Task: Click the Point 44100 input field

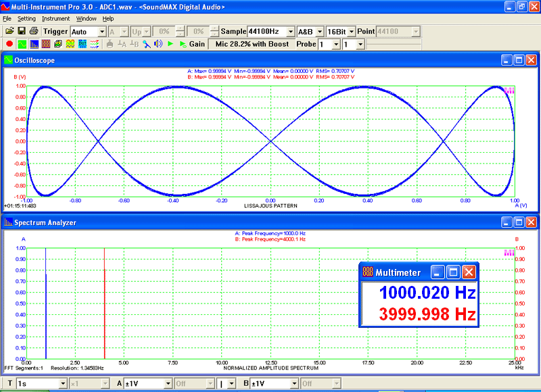Action: click(396, 30)
